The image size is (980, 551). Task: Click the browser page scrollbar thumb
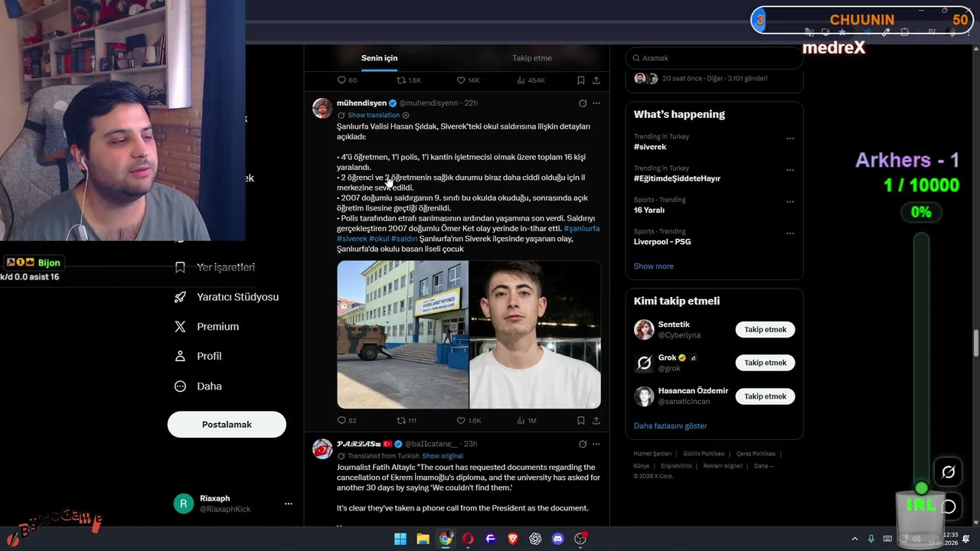[975, 343]
